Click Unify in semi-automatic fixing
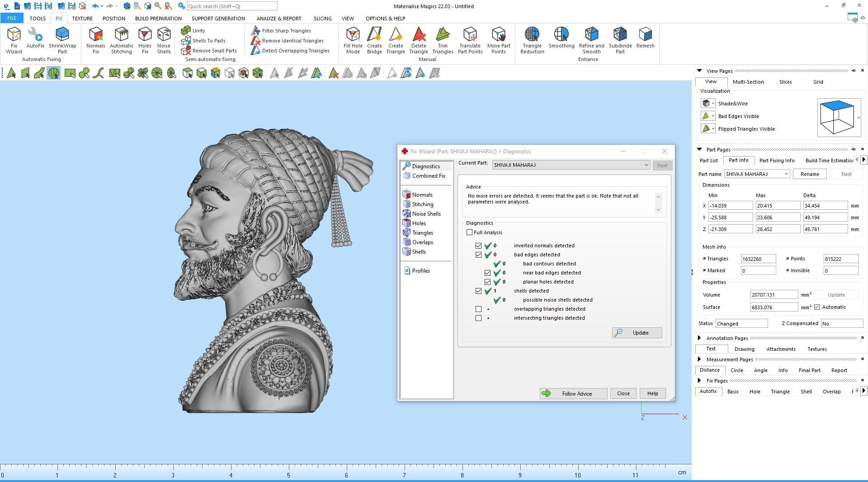Image resolution: width=868 pixels, height=482 pixels. tap(193, 31)
